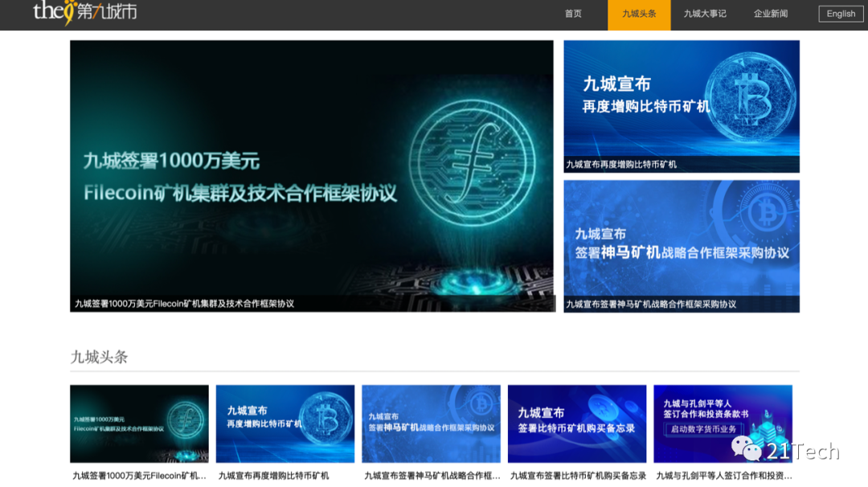Click the 九城头条 section heading
This screenshot has height=487, width=868.
[99, 357]
